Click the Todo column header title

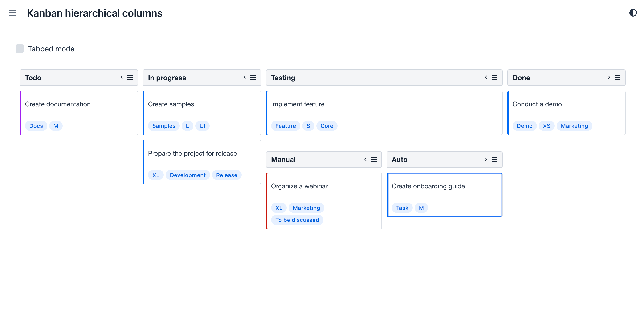click(x=33, y=78)
